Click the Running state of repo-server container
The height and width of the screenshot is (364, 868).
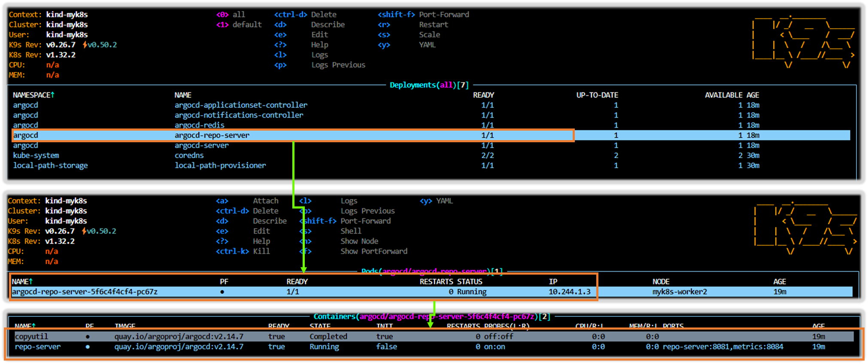(x=324, y=347)
